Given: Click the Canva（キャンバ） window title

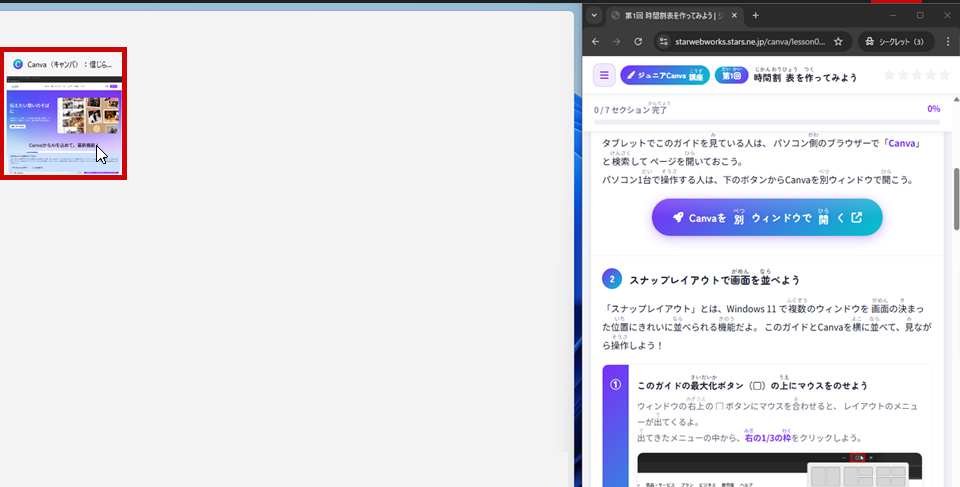Looking at the screenshot, I should (69, 64).
